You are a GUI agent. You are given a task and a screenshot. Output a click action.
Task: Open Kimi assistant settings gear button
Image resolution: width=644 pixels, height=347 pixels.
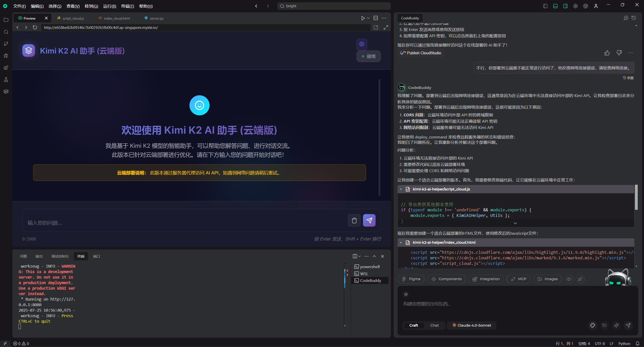362,44
